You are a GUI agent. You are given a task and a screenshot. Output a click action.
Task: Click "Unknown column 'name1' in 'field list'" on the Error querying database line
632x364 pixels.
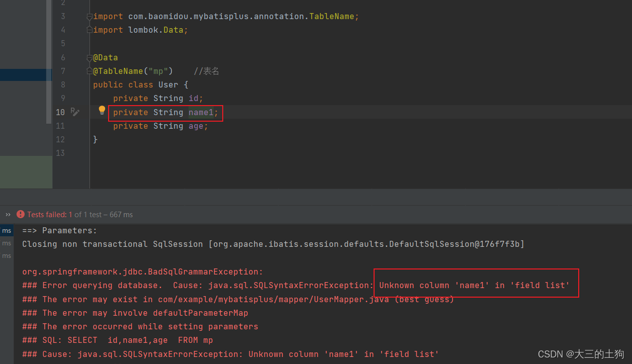pyautogui.click(x=474, y=285)
